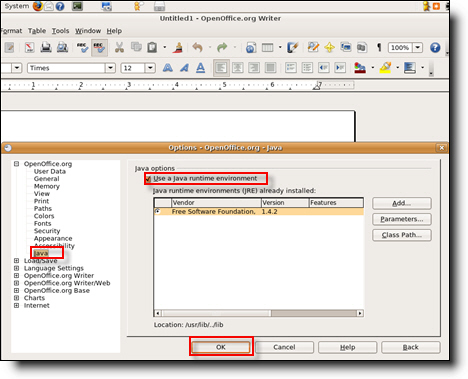Expand the OpenOffice.org Base node
The height and width of the screenshot is (379, 468).
pyautogui.click(x=16, y=291)
